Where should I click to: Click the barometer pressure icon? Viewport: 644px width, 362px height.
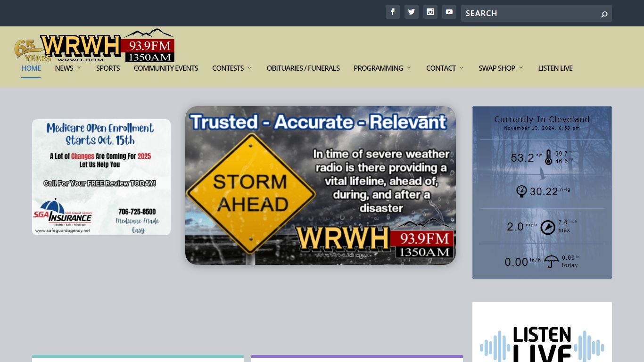pyautogui.click(x=521, y=191)
